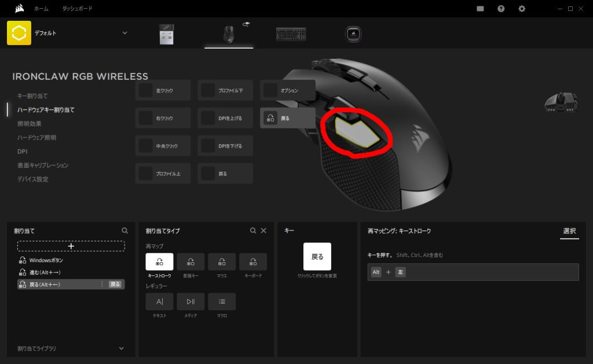Viewport: 593px width, 364px height.
Task: Close the 割り当てタイプ panel
Action: (x=263, y=230)
